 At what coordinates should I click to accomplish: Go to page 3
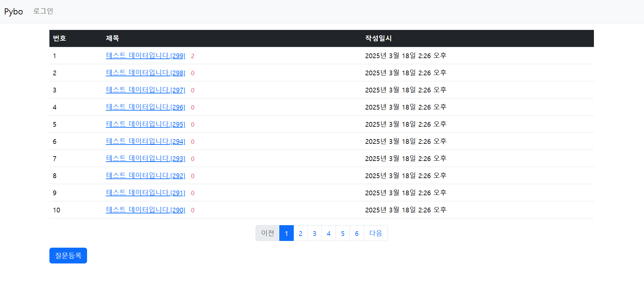pyautogui.click(x=315, y=233)
